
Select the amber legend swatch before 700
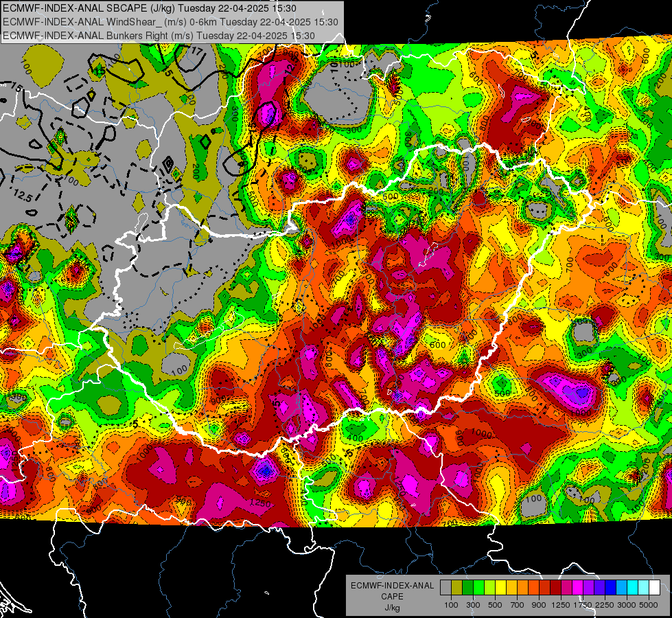(511, 587)
